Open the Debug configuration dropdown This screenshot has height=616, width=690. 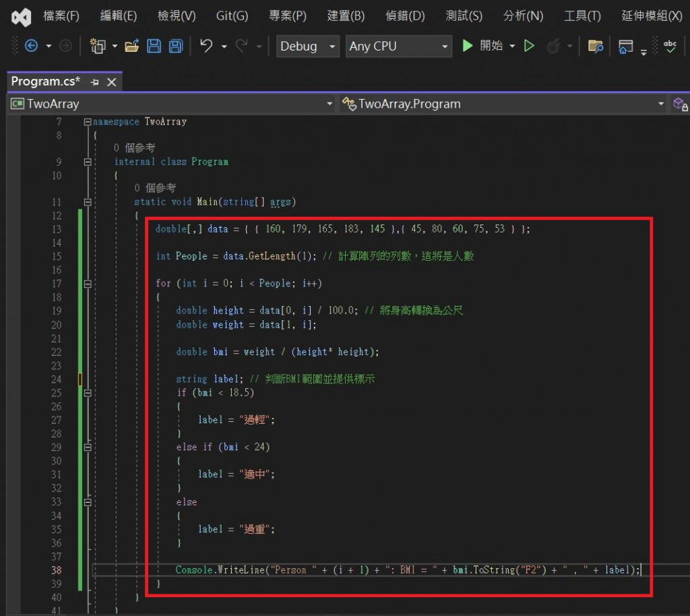pyautogui.click(x=307, y=47)
